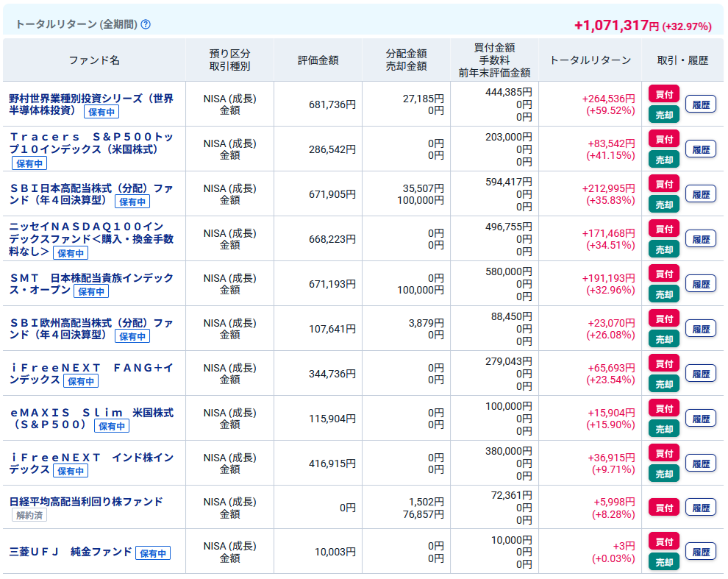
Task: Show history of SBI日本高配当株式 fund
Action: (x=701, y=195)
